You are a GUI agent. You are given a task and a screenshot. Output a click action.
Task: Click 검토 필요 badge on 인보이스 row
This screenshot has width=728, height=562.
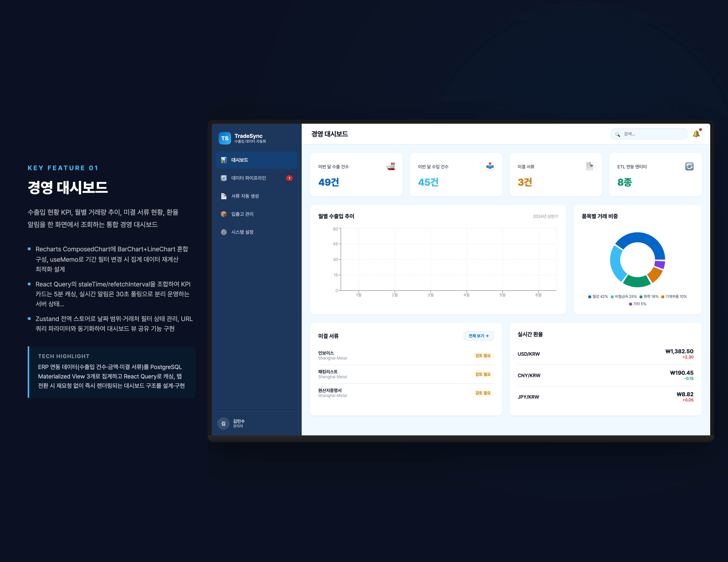483,356
